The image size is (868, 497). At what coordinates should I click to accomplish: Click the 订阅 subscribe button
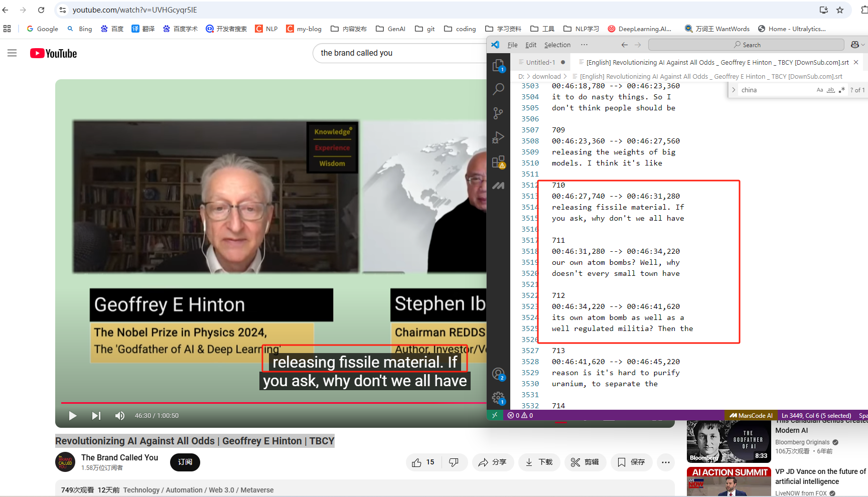[185, 462]
